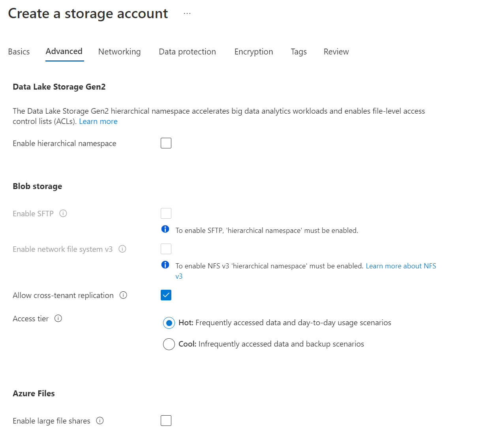Screen dimensions: 490x448
Task: Open the Data protection tab
Action: pos(187,52)
